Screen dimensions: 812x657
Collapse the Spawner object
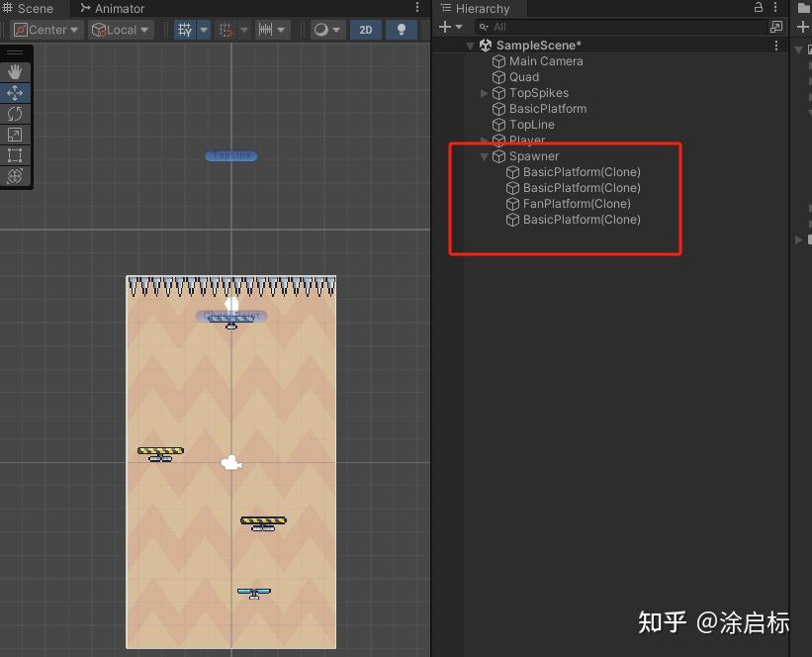pyautogui.click(x=485, y=156)
